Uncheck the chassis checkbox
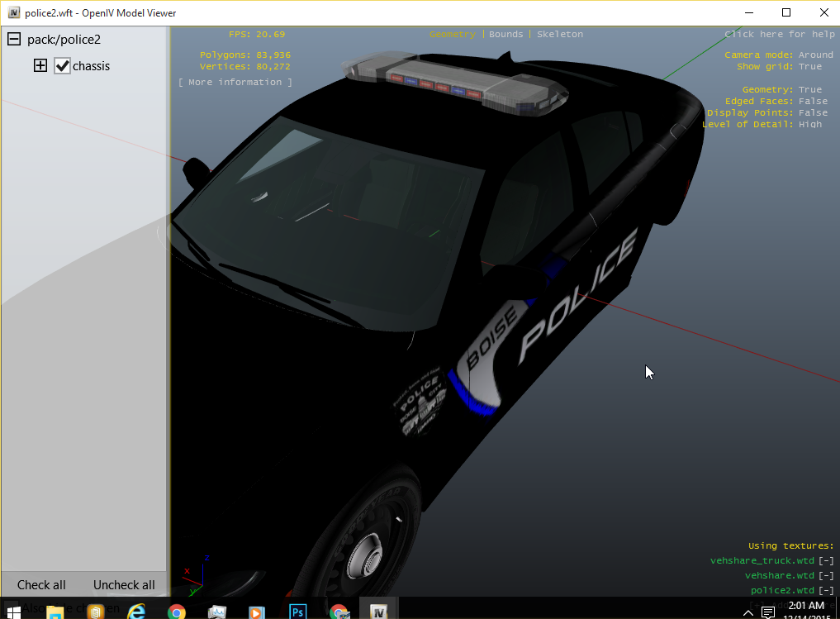 pos(63,66)
